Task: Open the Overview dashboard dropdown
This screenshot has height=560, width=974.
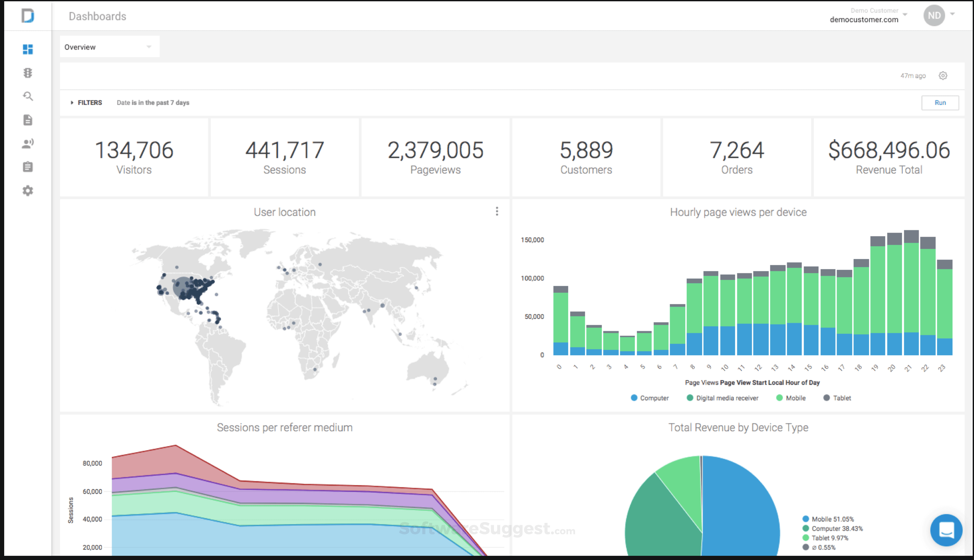Action: pos(109,47)
